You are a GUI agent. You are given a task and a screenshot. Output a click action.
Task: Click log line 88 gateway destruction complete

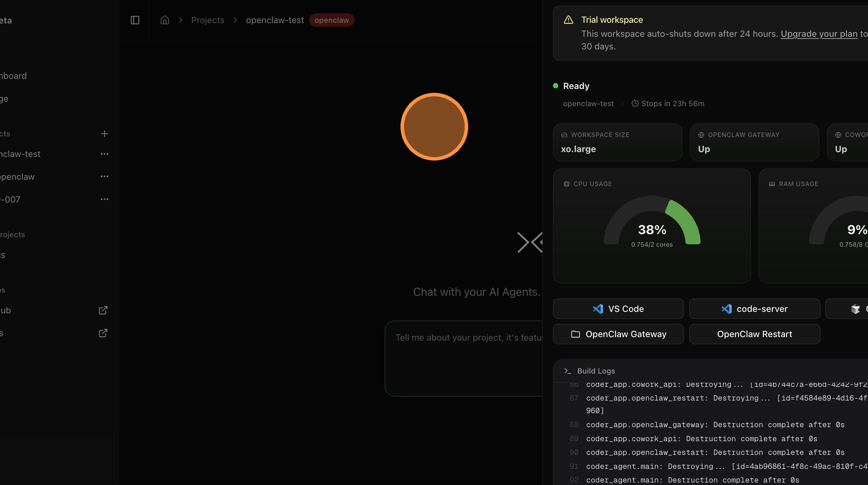click(x=715, y=425)
